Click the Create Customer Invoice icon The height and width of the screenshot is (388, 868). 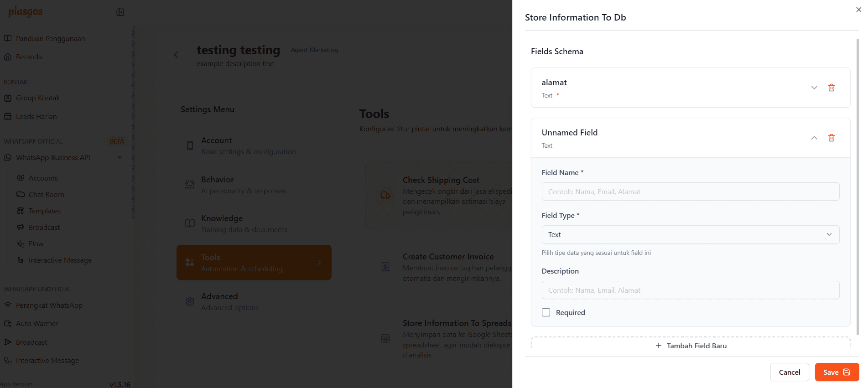(385, 267)
